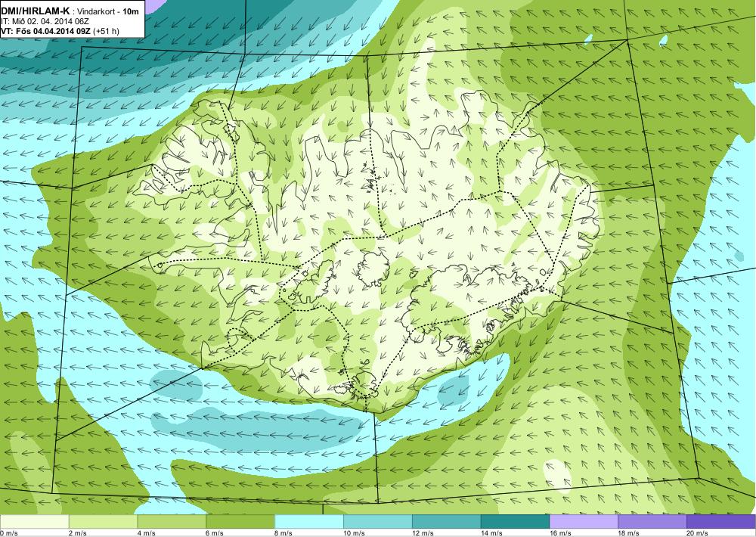Click the '4 m/s' legend label
This screenshot has width=756, height=537.
point(147,533)
